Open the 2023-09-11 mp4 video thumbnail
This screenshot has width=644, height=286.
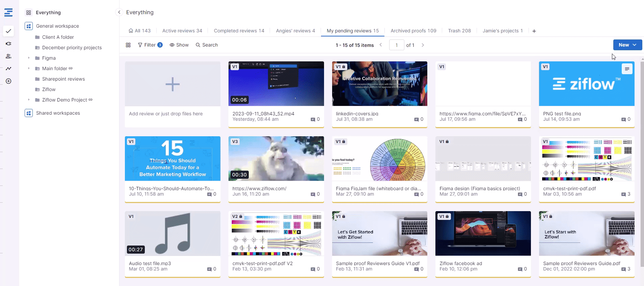[276, 84]
